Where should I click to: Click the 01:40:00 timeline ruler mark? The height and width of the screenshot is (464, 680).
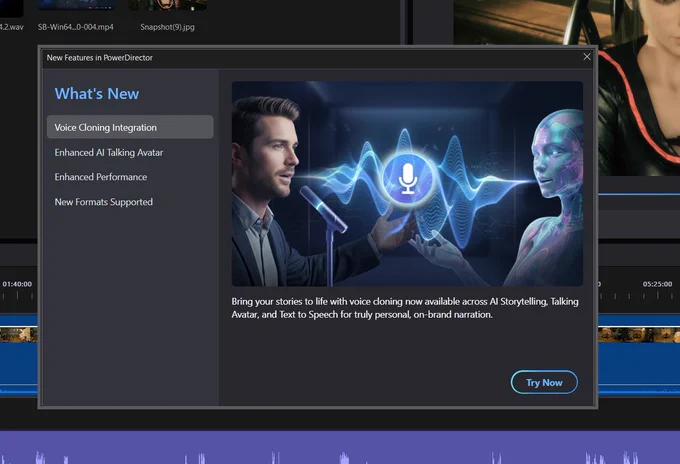[x=17, y=284]
